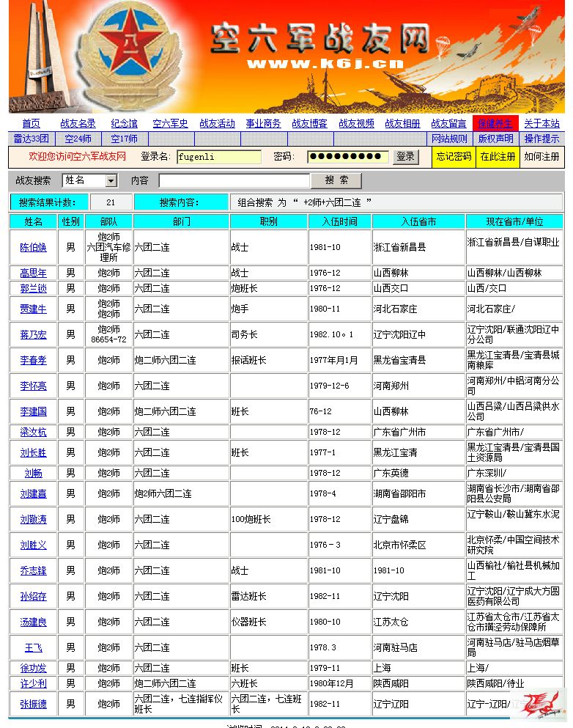Click the 入伍省市 column header
Screen dimensions: 573x728
point(419,221)
